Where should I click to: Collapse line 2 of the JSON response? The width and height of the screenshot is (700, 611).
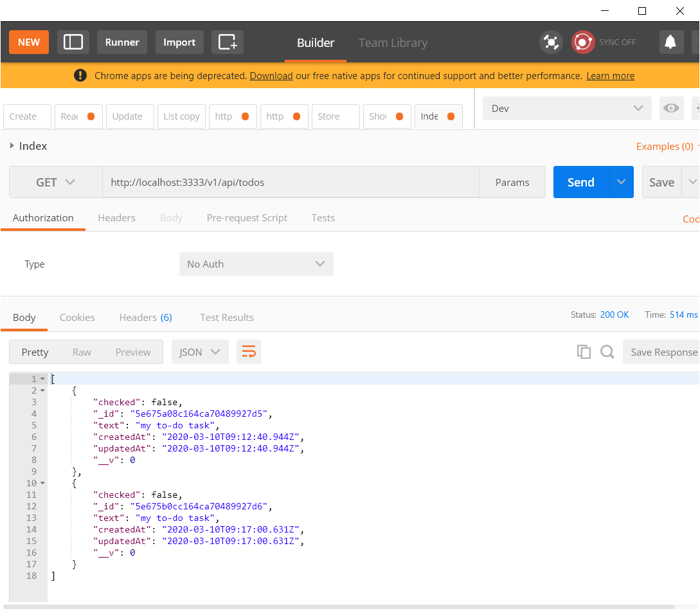(x=41, y=390)
